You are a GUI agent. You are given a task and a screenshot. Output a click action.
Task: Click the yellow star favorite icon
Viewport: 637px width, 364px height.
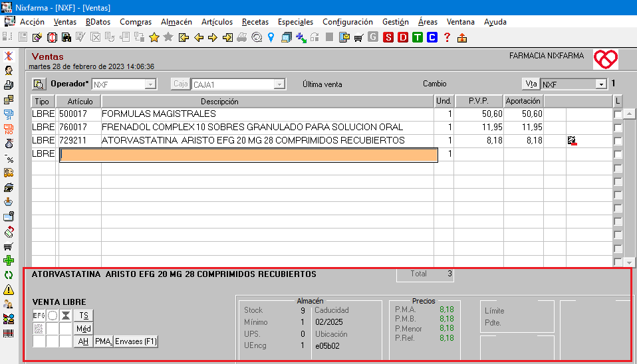(x=154, y=38)
